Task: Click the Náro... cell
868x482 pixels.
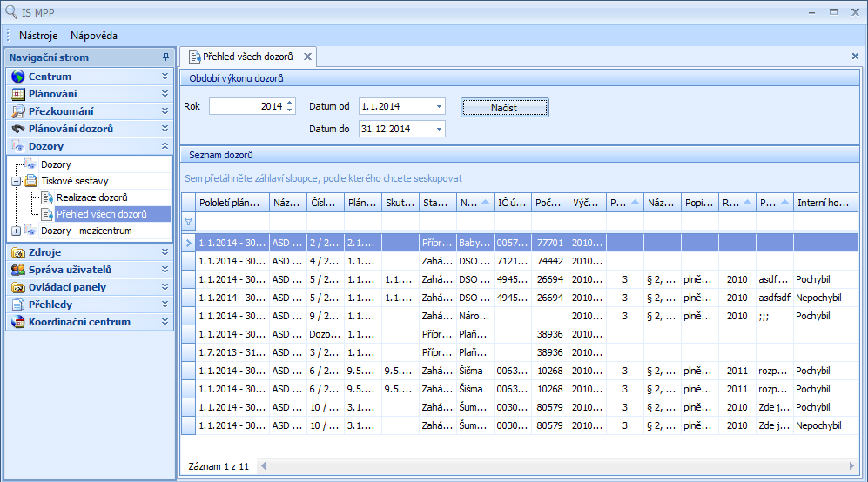Action: [475, 316]
